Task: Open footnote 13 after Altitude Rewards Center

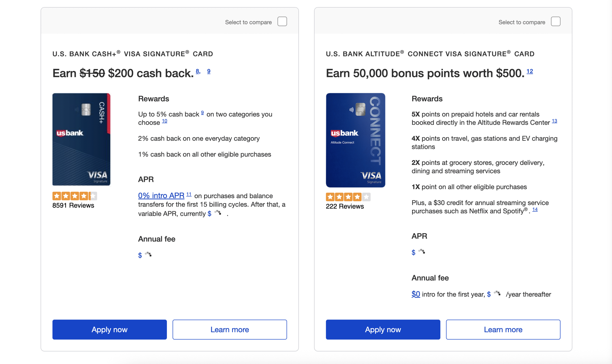Action: tap(554, 121)
